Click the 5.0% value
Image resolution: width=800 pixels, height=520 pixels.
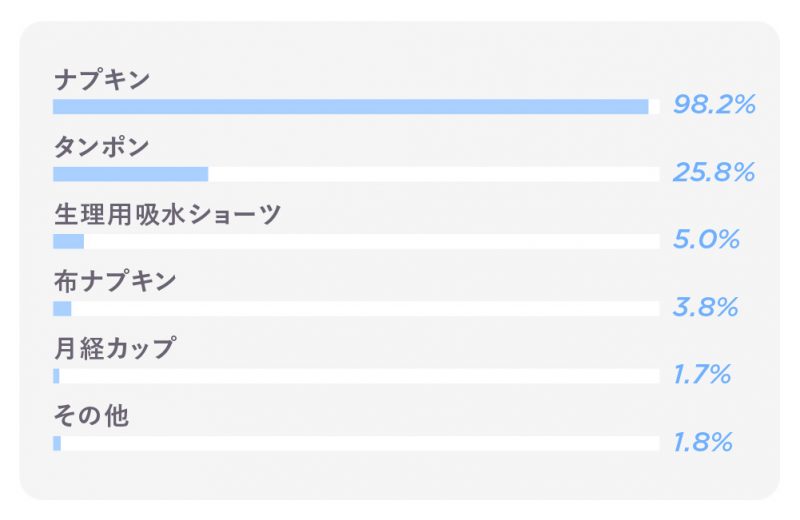point(706,239)
